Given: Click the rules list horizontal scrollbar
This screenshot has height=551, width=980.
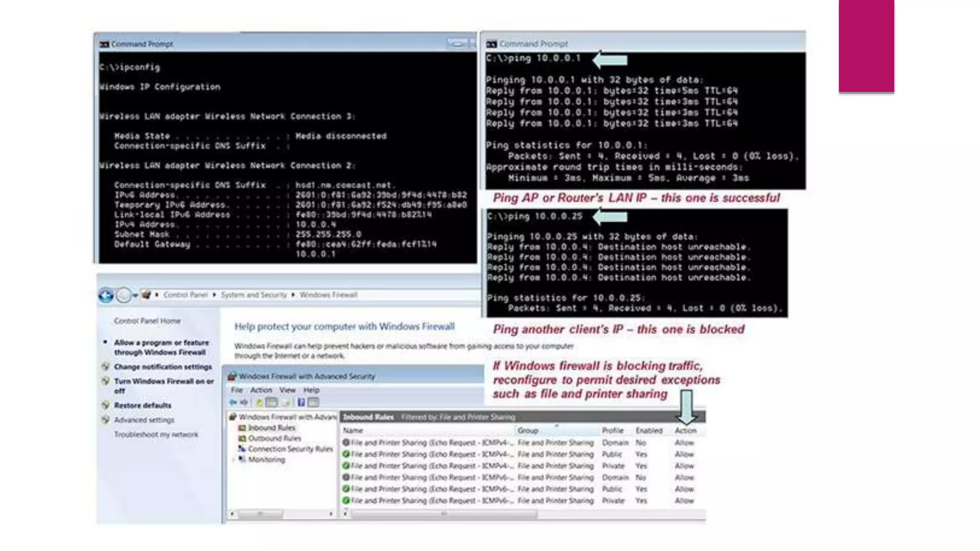Looking at the screenshot, I should click(x=444, y=514).
